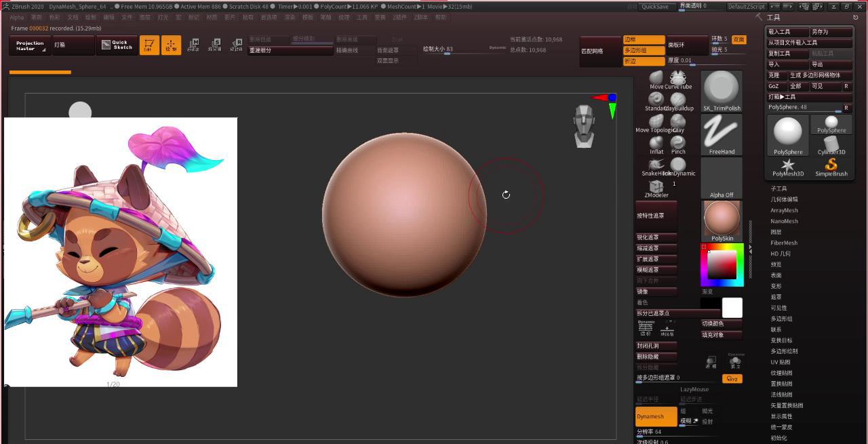Viewport: 868px width, 444px height.
Task: Select the Pinch brush
Action: pos(678,145)
